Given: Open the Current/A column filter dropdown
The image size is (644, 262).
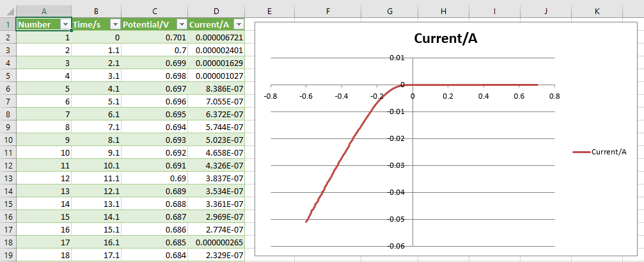Looking at the screenshot, I should tap(239, 25).
